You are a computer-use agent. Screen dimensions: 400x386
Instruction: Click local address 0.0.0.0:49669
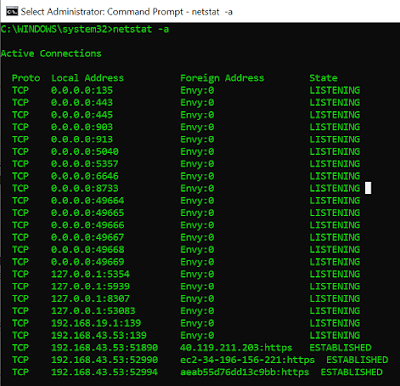click(x=88, y=262)
